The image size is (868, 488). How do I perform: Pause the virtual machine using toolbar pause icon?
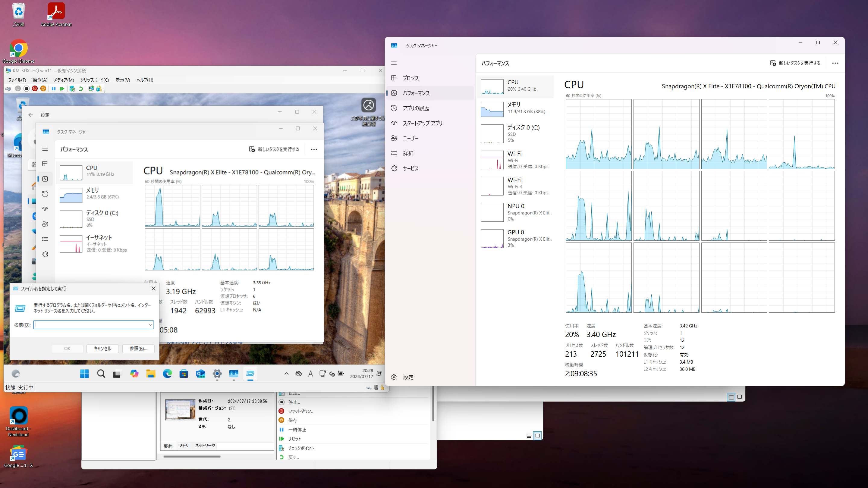click(54, 89)
